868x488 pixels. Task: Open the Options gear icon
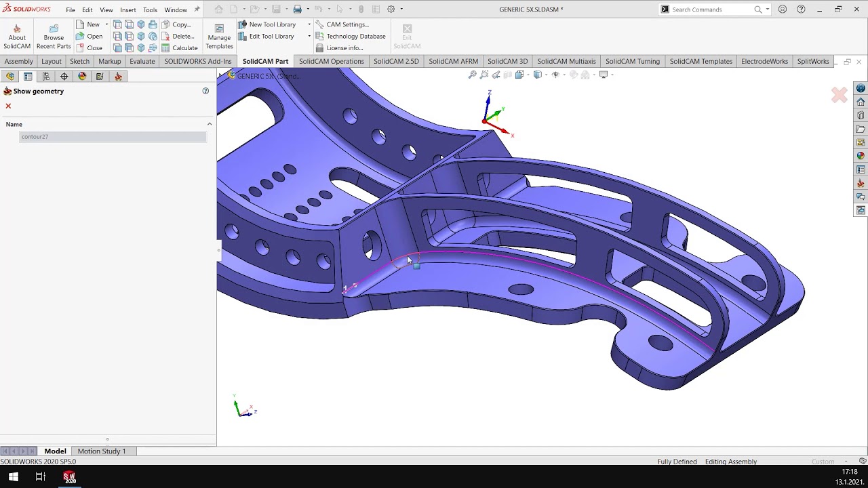(391, 9)
